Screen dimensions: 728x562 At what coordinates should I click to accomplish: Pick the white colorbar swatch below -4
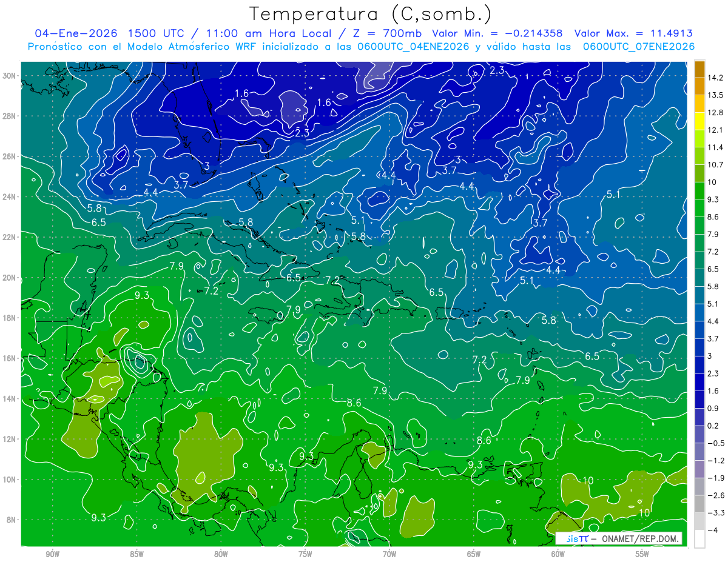click(699, 539)
